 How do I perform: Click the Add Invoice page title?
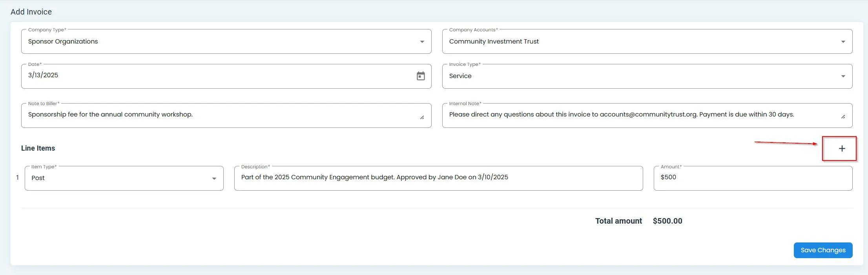coord(31,12)
